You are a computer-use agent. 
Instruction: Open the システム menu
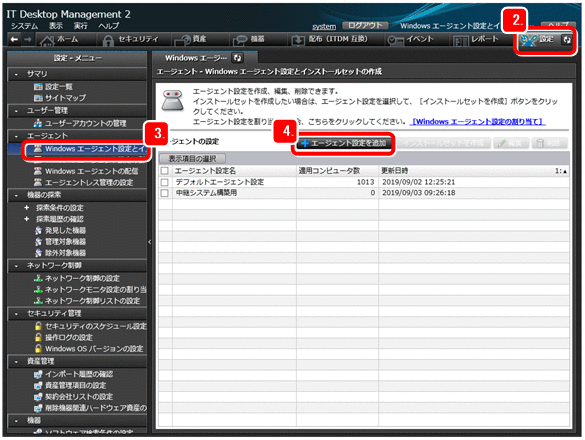pos(24,26)
